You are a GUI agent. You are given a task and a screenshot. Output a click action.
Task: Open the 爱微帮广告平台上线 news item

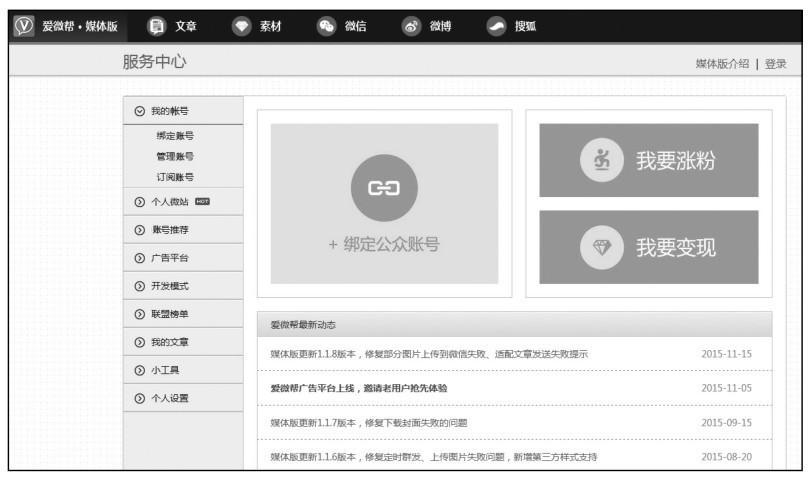359,388
